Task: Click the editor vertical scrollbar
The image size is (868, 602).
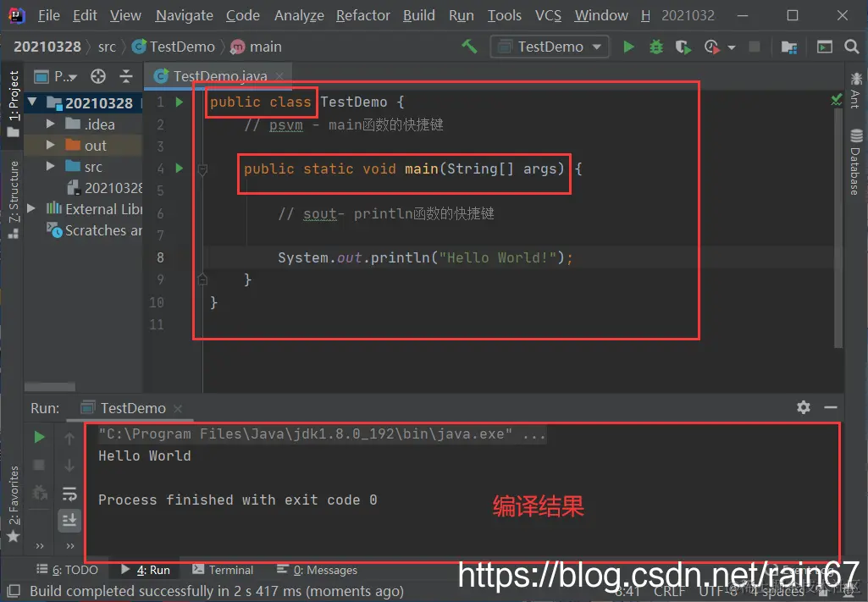Action: [838, 227]
